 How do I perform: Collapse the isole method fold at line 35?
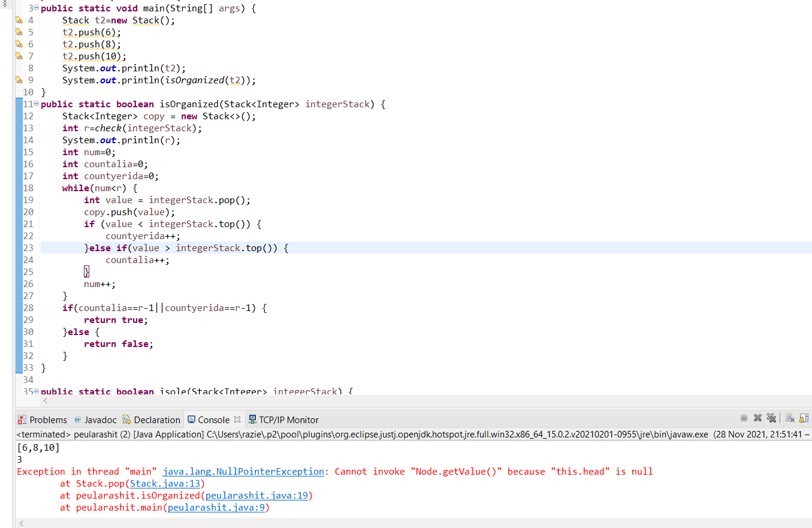(x=37, y=391)
